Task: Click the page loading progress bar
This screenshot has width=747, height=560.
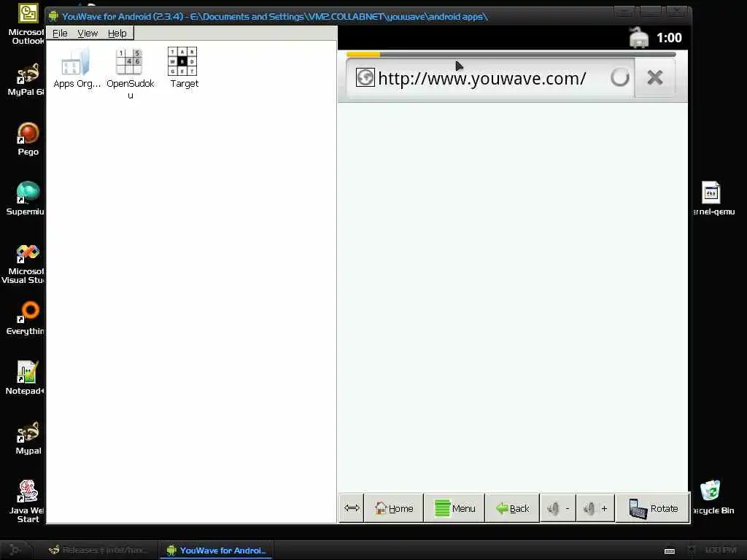Action: coord(511,54)
